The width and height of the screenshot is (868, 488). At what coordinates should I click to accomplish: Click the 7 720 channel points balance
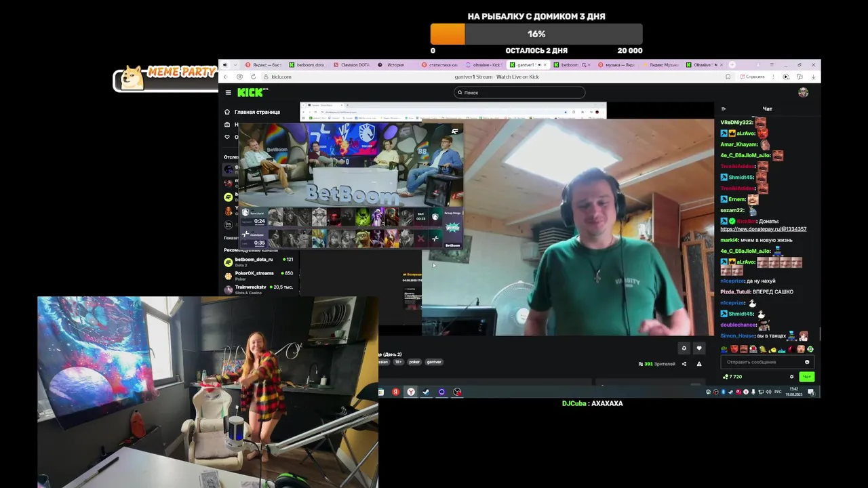click(x=733, y=377)
